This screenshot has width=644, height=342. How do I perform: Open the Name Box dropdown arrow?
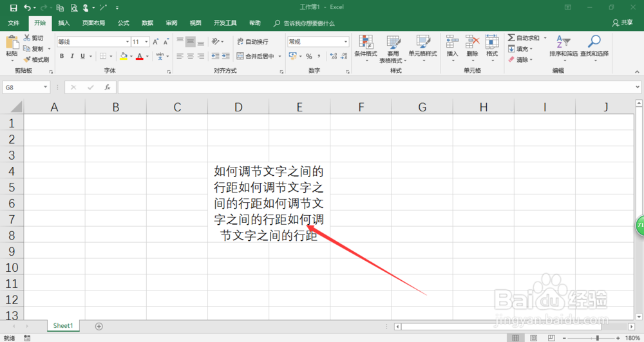click(x=45, y=88)
